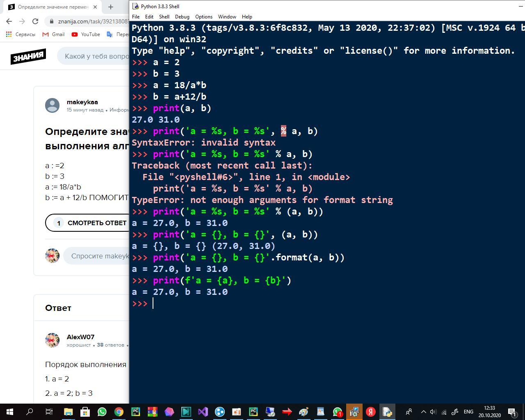Click the СМОТРЕТЬ ОТВЕТ button

click(x=90, y=223)
